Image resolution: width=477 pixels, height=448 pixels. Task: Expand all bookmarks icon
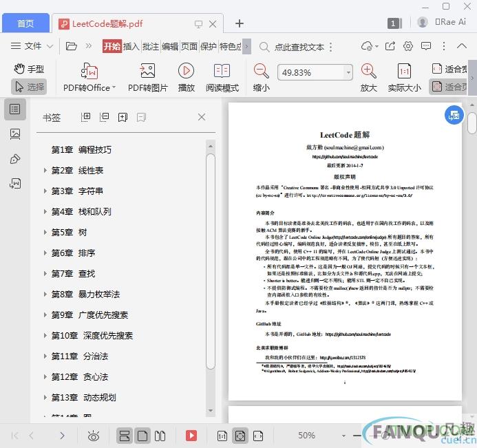[86, 117]
